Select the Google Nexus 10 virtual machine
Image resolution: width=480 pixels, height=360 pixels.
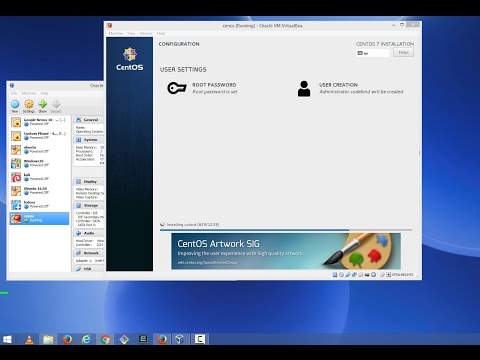[39, 122]
